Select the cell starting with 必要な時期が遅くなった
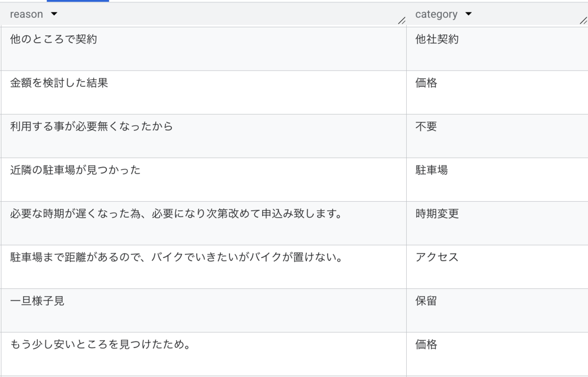 [x=203, y=223]
